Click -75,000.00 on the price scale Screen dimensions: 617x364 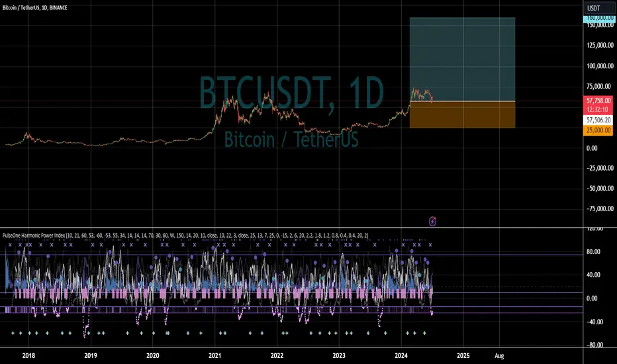(x=599, y=208)
